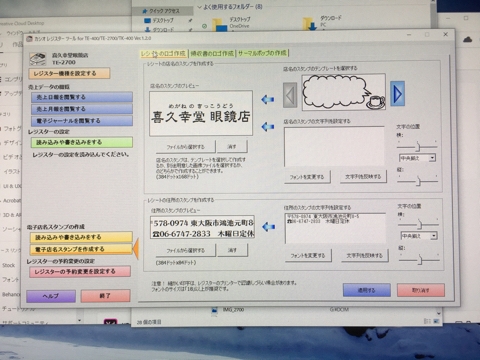
Task: Click the blue 適用する button
Action: pos(367,290)
